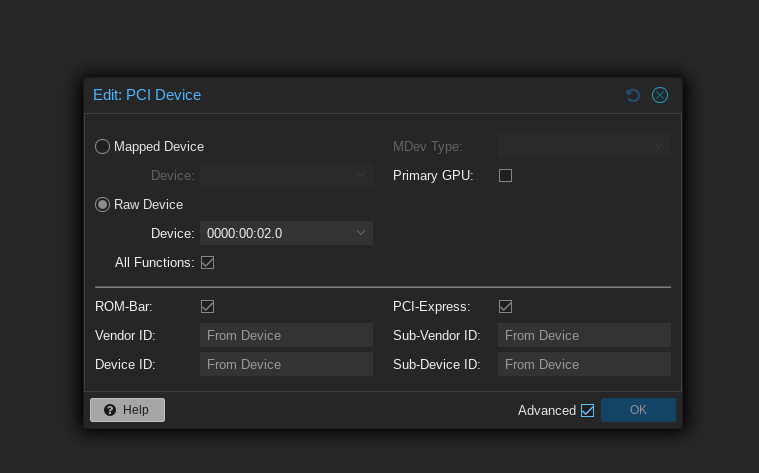Click the Edit: PCI Device title bar
The image size is (759, 473).
(350, 95)
